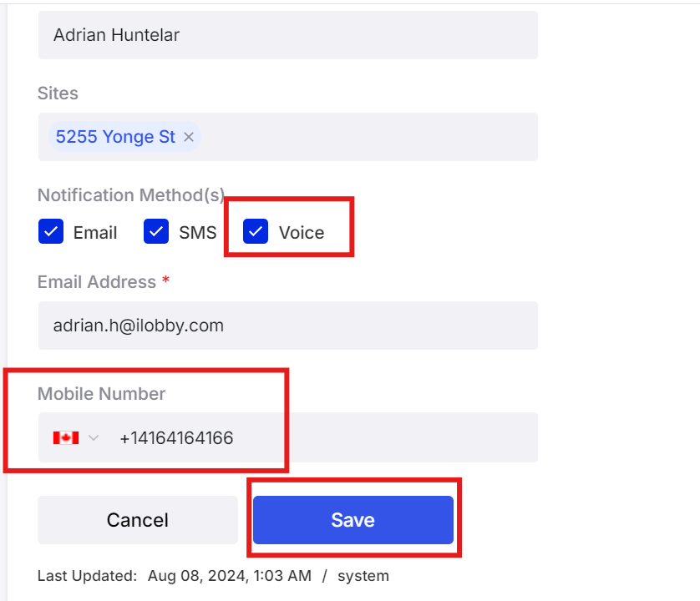700x601 pixels.
Task: Remove the 5255 Yonge St site tag
Action: click(x=189, y=137)
